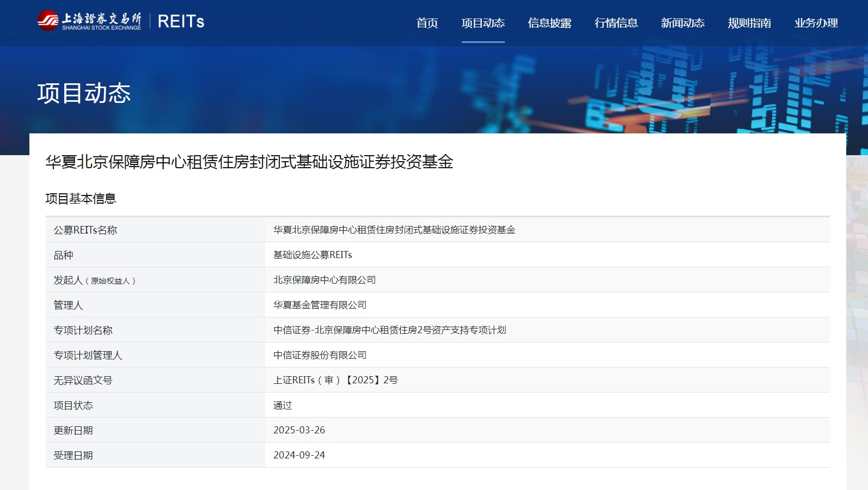Click the 项目状态 label

tap(73, 405)
